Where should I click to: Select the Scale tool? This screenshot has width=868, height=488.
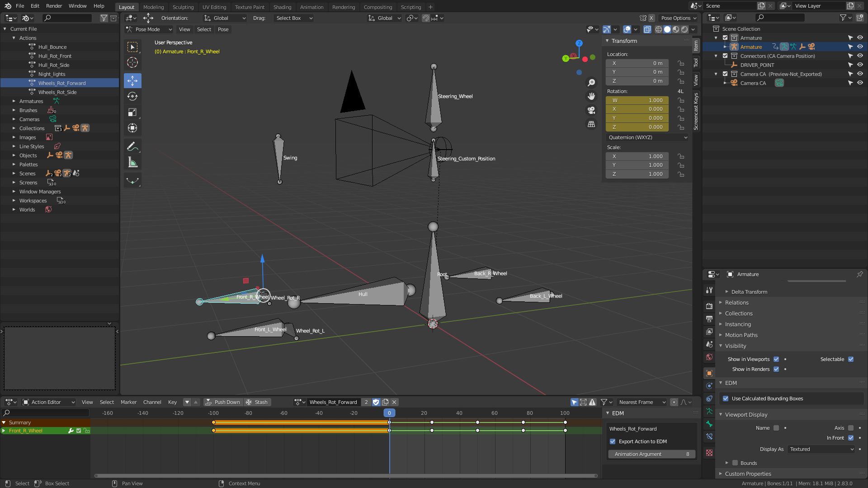click(x=132, y=112)
